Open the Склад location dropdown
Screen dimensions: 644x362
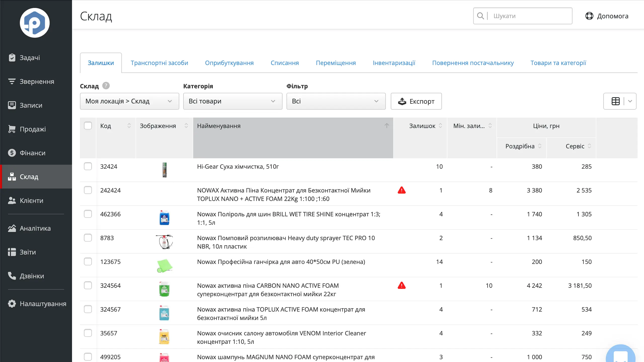[130, 101]
